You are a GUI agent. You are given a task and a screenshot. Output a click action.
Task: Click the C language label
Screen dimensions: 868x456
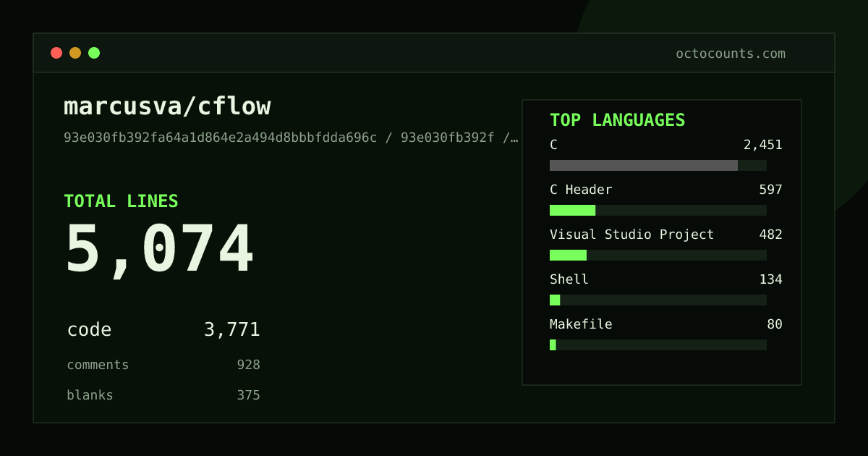click(553, 145)
